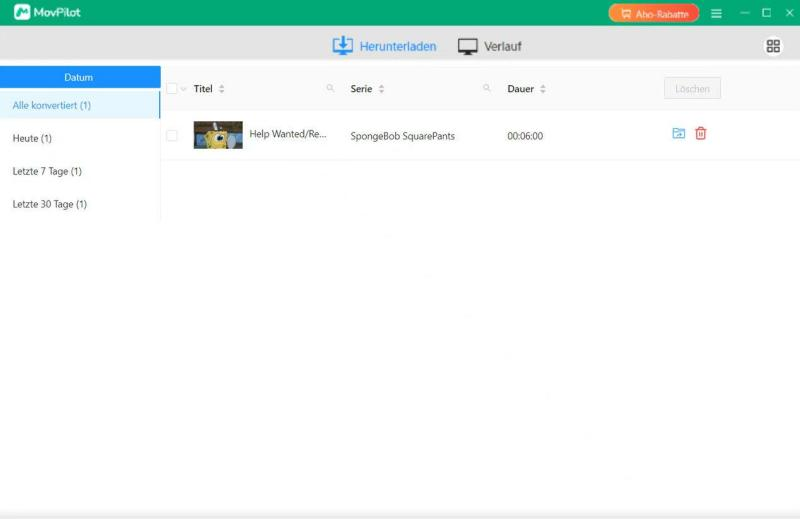The width and height of the screenshot is (800, 519).
Task: Select SpongeBob SquarePants series text
Action: tap(403, 136)
